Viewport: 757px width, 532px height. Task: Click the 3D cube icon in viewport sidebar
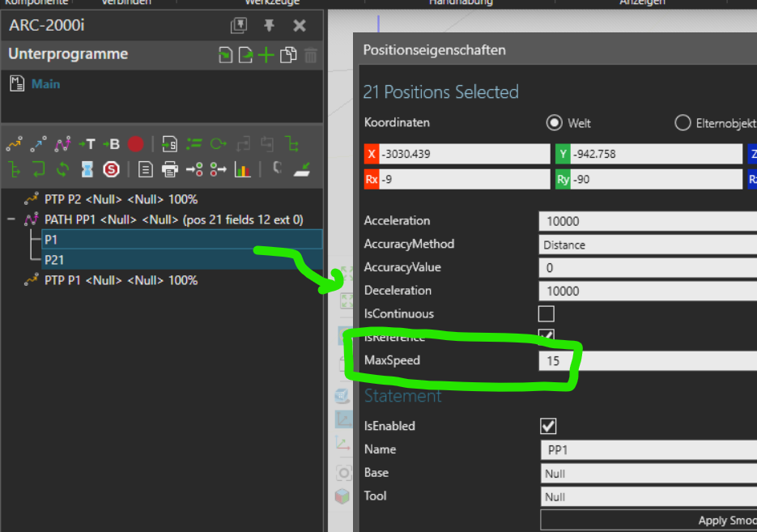pos(342,496)
